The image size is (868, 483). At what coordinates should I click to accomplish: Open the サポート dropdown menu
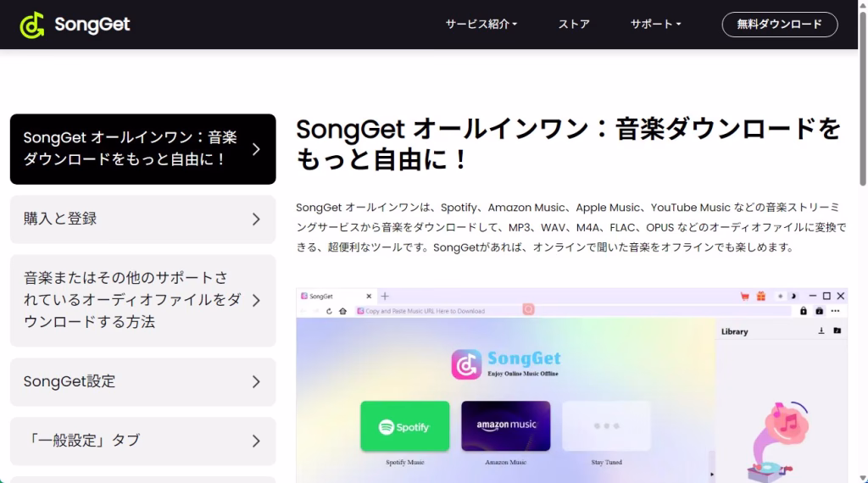(655, 25)
